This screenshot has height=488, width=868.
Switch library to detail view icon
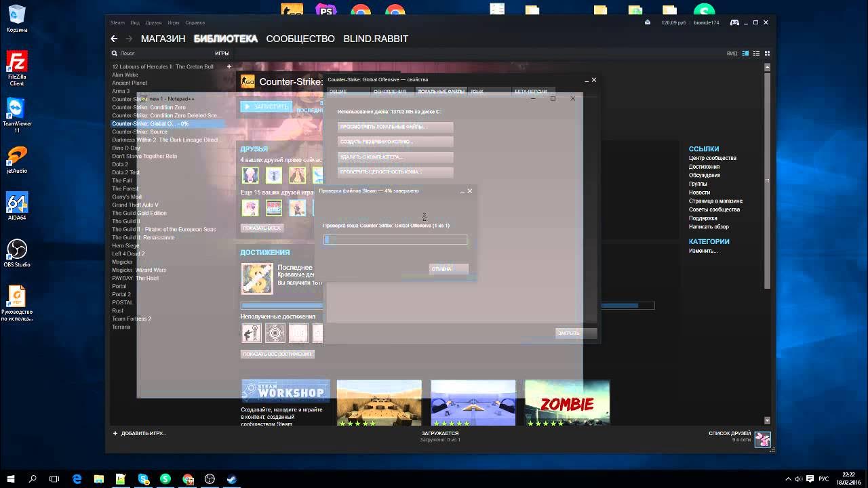746,53
